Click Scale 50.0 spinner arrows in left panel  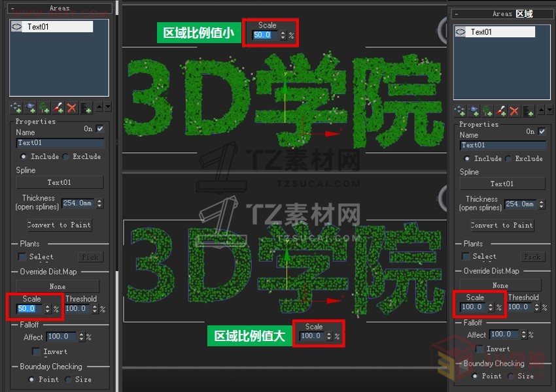pos(48,309)
